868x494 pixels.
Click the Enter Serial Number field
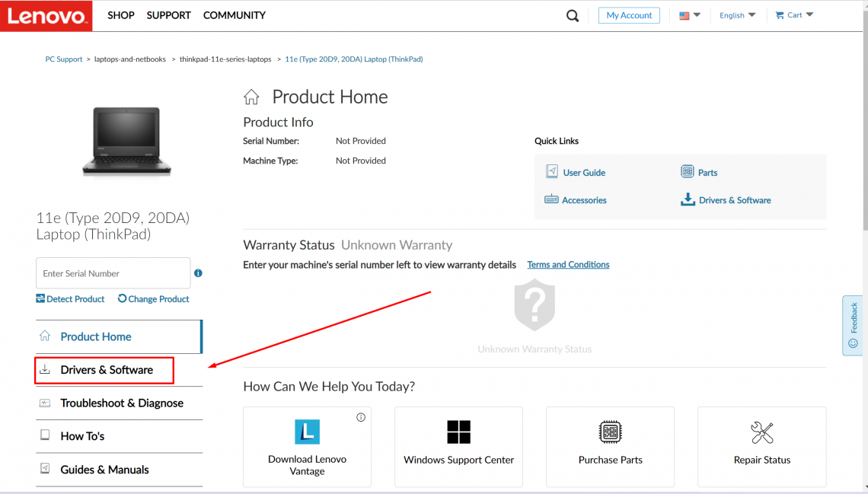113,272
